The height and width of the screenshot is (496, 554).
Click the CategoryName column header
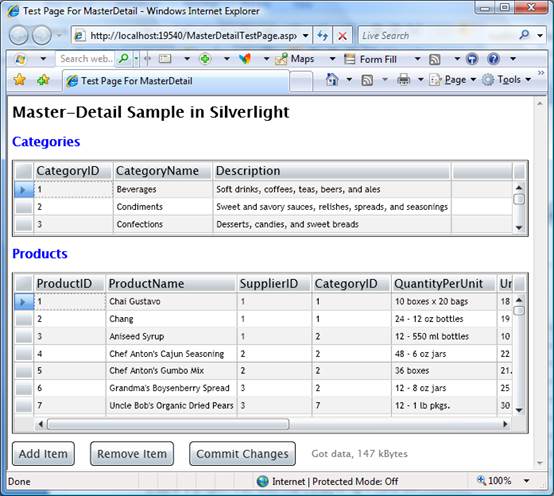pos(163,171)
